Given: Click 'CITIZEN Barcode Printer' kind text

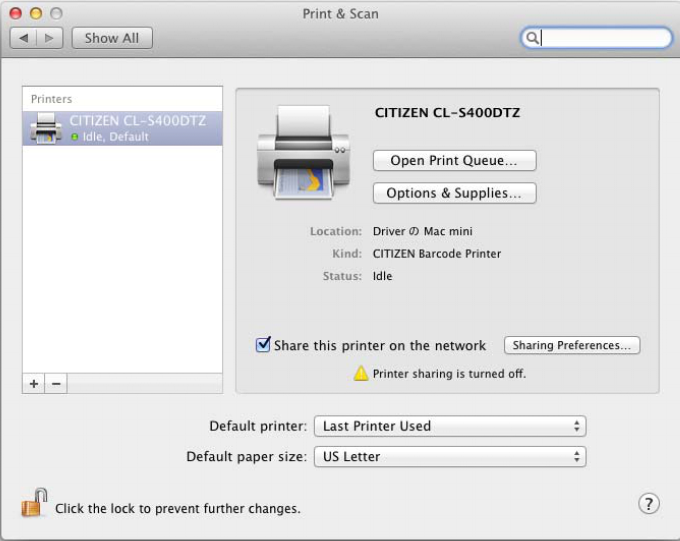Looking at the screenshot, I should coord(437,254).
